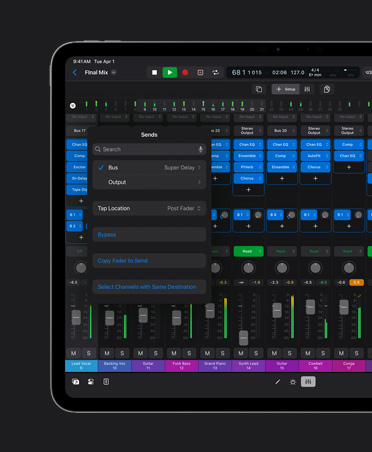Viewport: 372px width, 452px height.
Task: Tap the microphone dictation icon in Search
Action: (200, 149)
